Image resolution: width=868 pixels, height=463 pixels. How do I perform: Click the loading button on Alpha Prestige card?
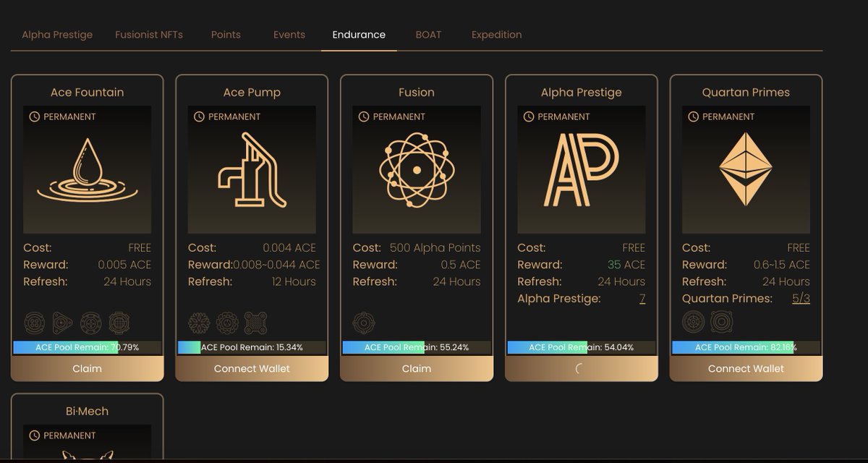[x=582, y=368]
